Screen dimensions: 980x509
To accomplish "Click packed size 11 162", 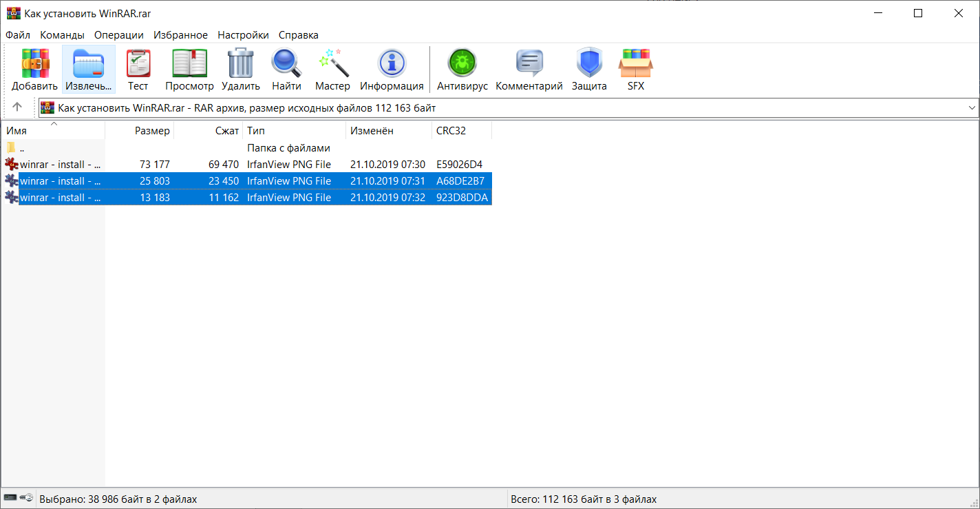I will [x=224, y=198].
